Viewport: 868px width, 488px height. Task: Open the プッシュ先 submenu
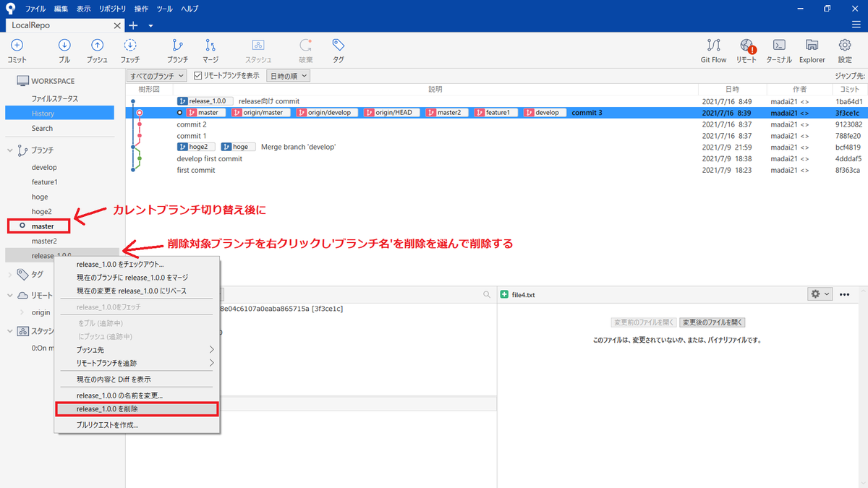137,350
